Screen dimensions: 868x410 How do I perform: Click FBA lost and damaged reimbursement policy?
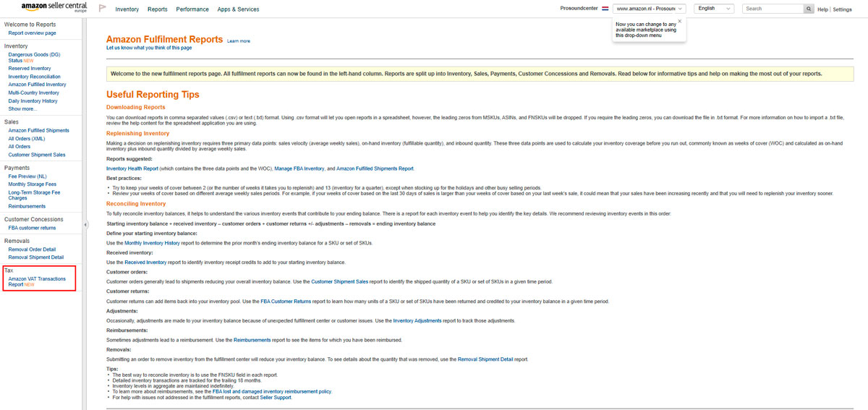272,391
